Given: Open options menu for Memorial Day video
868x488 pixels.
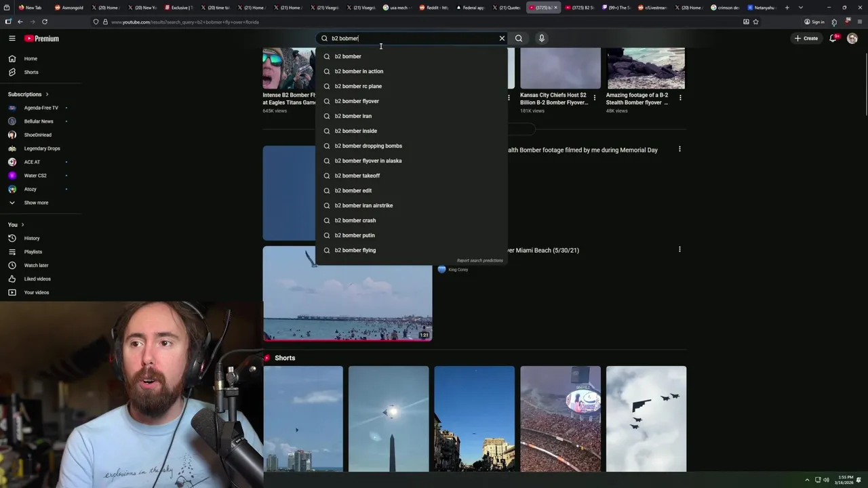Looking at the screenshot, I should click(679, 149).
